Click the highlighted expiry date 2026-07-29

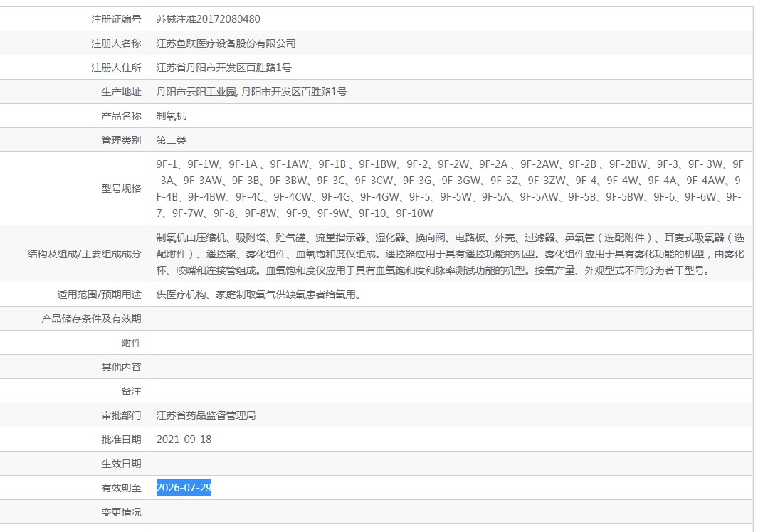(184, 487)
